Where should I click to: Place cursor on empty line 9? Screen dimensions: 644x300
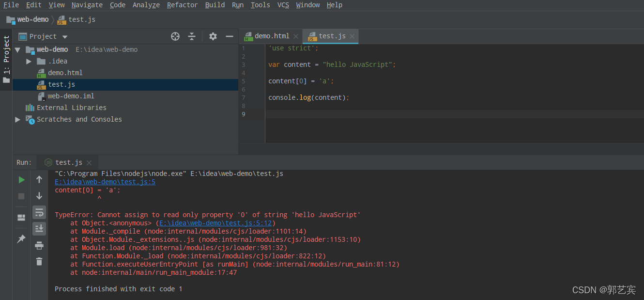click(454, 114)
